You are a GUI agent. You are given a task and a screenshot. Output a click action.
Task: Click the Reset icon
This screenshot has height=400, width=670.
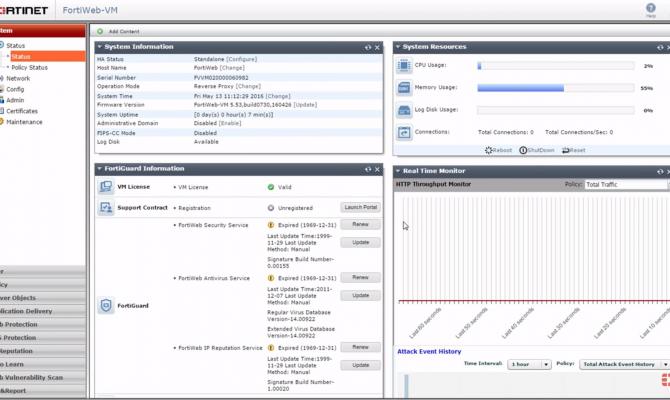[565, 150]
